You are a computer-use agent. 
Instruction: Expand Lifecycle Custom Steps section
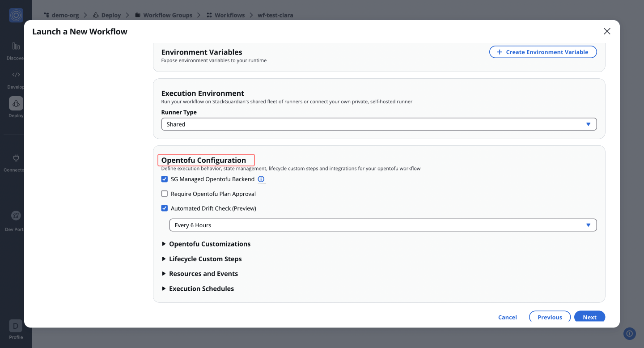click(201, 259)
